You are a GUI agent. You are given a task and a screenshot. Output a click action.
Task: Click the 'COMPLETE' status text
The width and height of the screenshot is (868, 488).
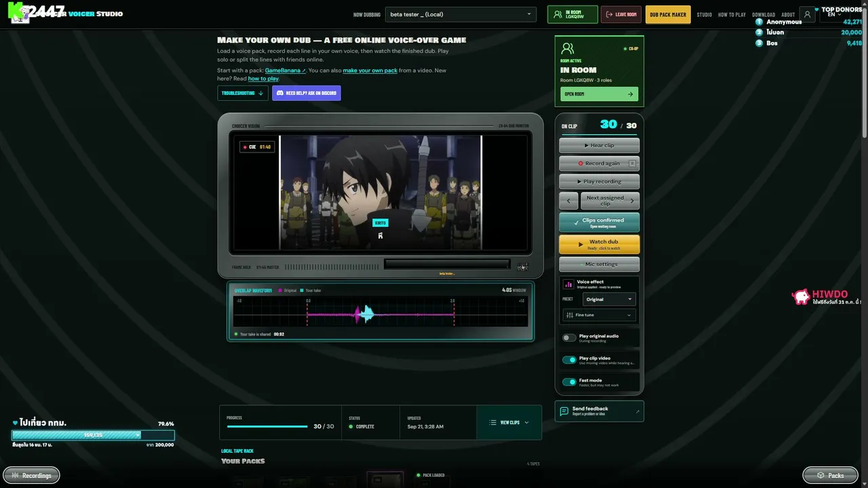(365, 426)
